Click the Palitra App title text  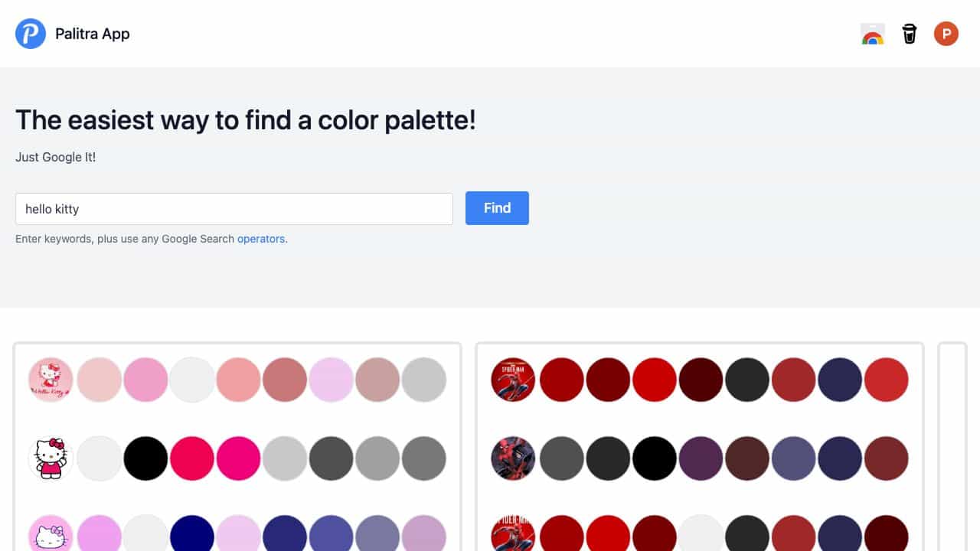[x=93, y=34]
